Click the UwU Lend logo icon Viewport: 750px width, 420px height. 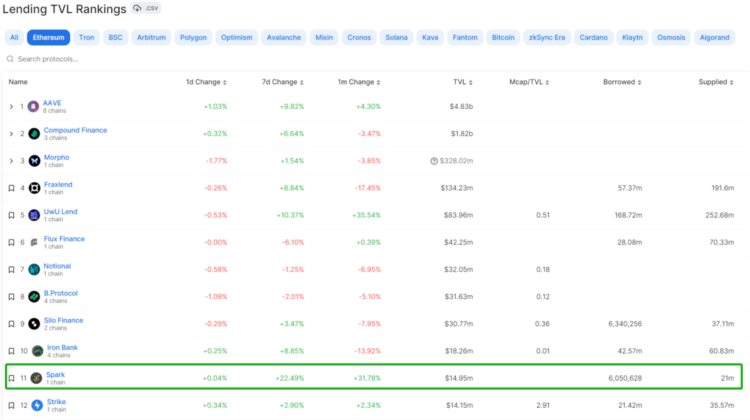point(34,215)
